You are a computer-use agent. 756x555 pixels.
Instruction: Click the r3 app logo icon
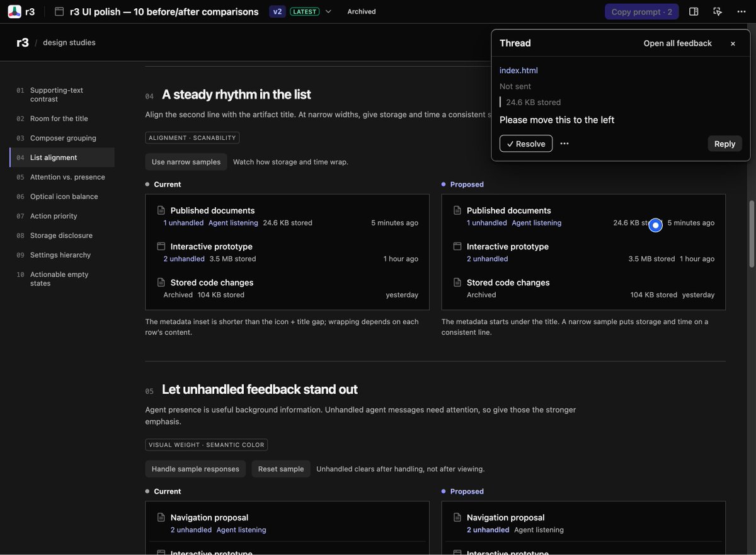pyautogui.click(x=14, y=11)
